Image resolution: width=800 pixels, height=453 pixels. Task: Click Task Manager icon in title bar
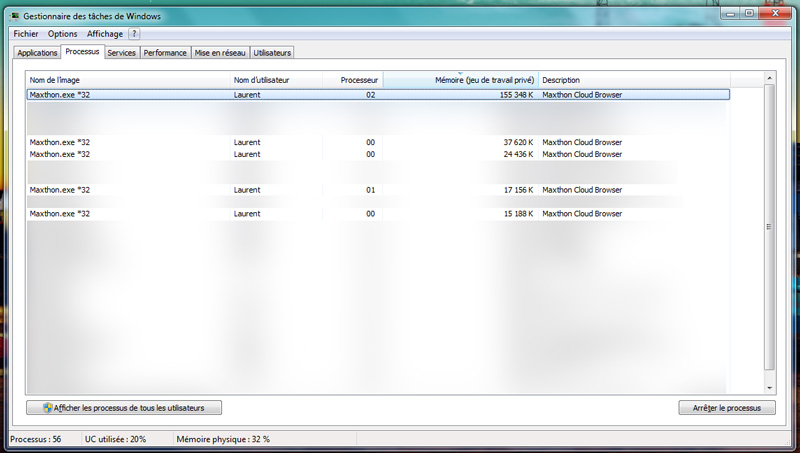[x=14, y=16]
